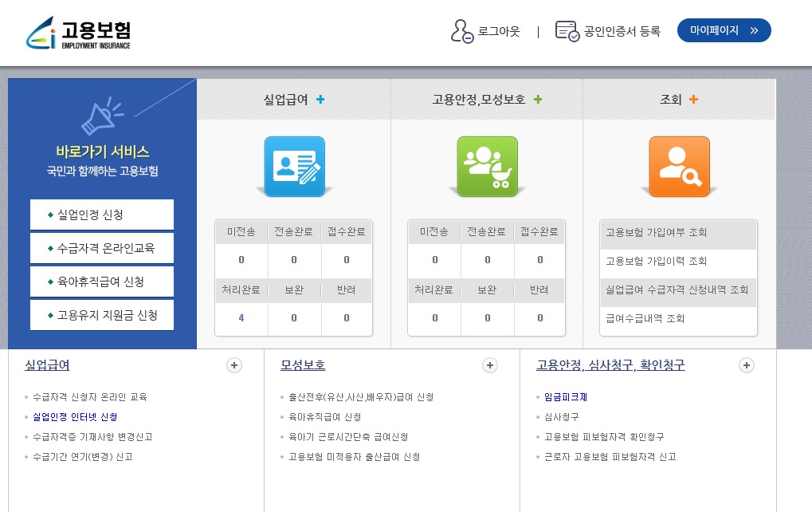Open 수급자격 신청자 온라인 교육 link

(89, 397)
